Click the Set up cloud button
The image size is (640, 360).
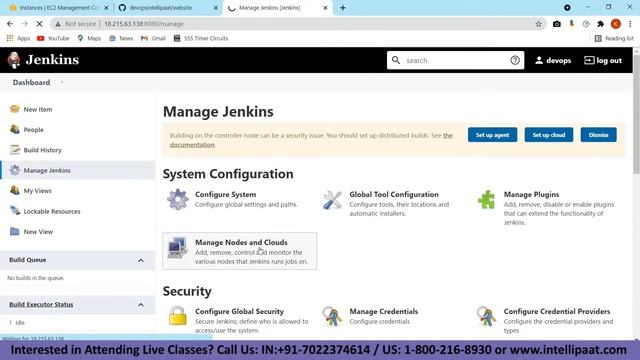coord(549,135)
